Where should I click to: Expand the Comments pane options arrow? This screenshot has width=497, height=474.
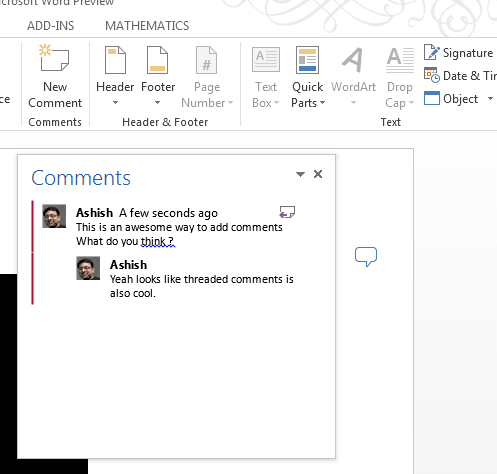[x=300, y=174]
